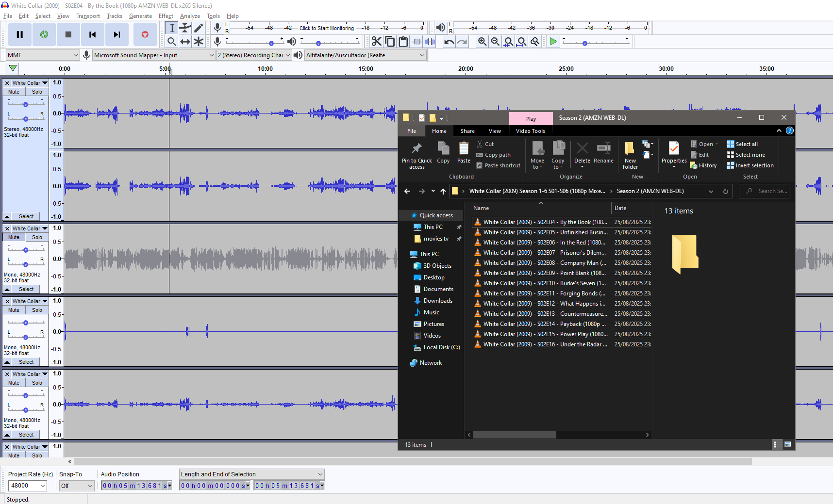Click the Trim audio outside selection icon
The width and height of the screenshot is (833, 504).
[x=416, y=42]
